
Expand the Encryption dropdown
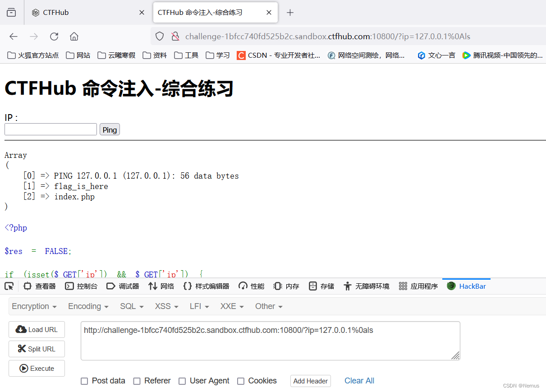click(x=34, y=306)
